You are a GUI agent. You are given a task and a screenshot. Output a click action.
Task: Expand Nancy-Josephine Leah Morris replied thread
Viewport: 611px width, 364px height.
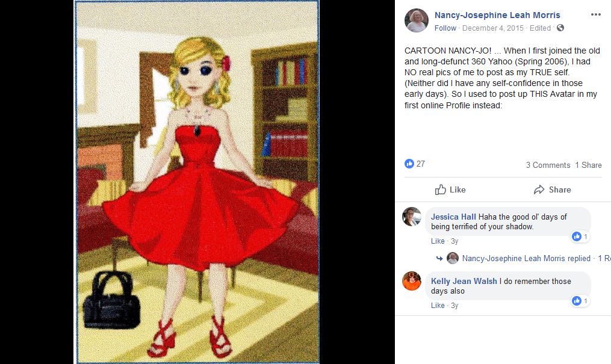[526, 258]
